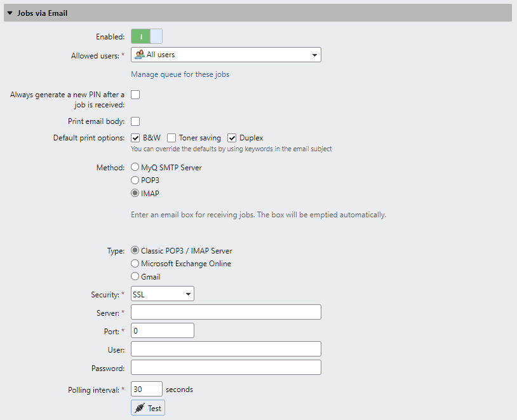Enable the Print email body checkbox

(x=135, y=121)
